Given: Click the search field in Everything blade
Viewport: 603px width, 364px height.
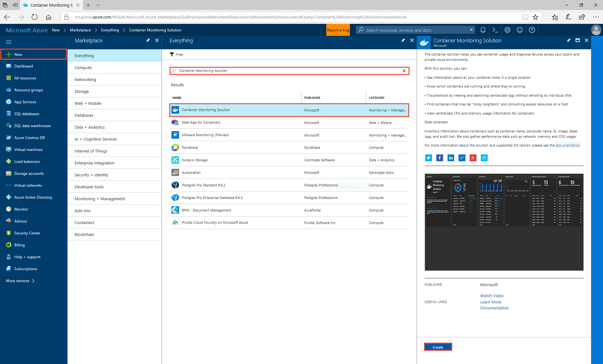Looking at the screenshot, I should 290,70.
